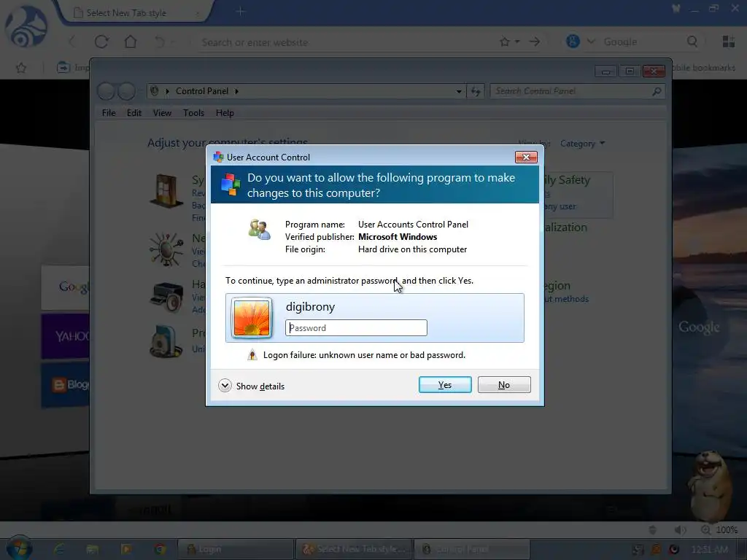Open the dropdown beside the bookmark star

click(517, 42)
